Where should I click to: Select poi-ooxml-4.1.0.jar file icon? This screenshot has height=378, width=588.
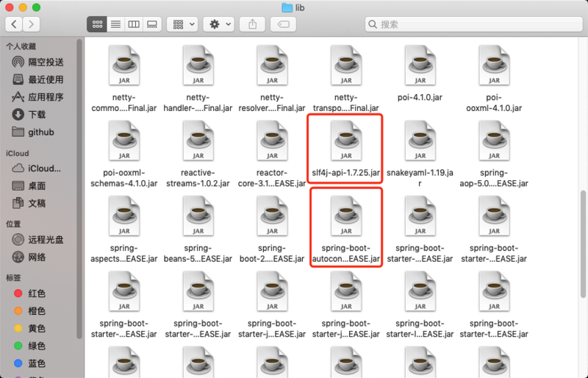(x=494, y=65)
